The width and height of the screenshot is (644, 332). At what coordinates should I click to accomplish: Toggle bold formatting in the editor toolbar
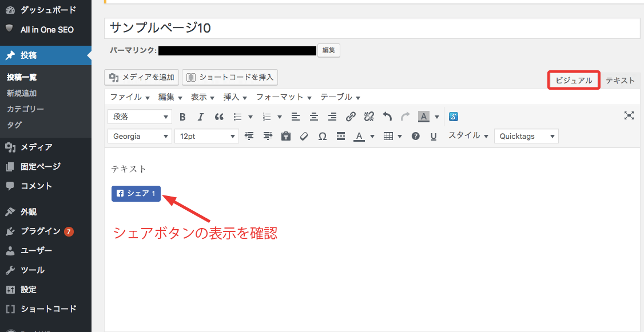(x=182, y=117)
